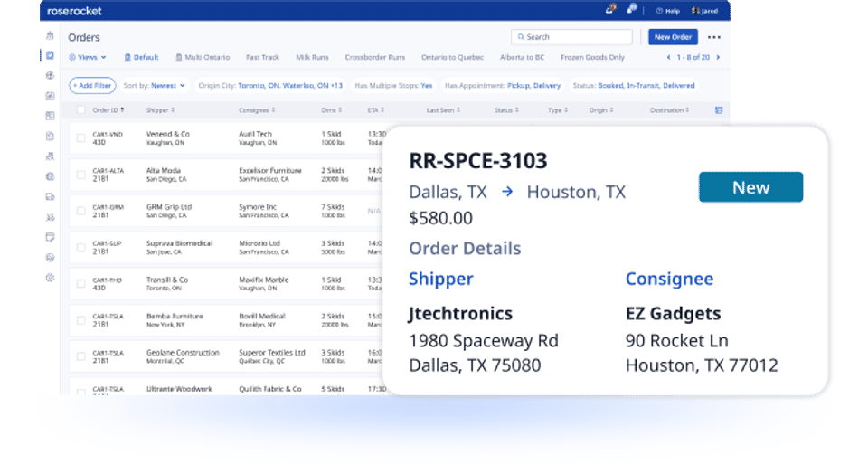Viewport: 868px width, 474px height.
Task: Check the Venend & Co order row
Action: [x=80, y=137]
